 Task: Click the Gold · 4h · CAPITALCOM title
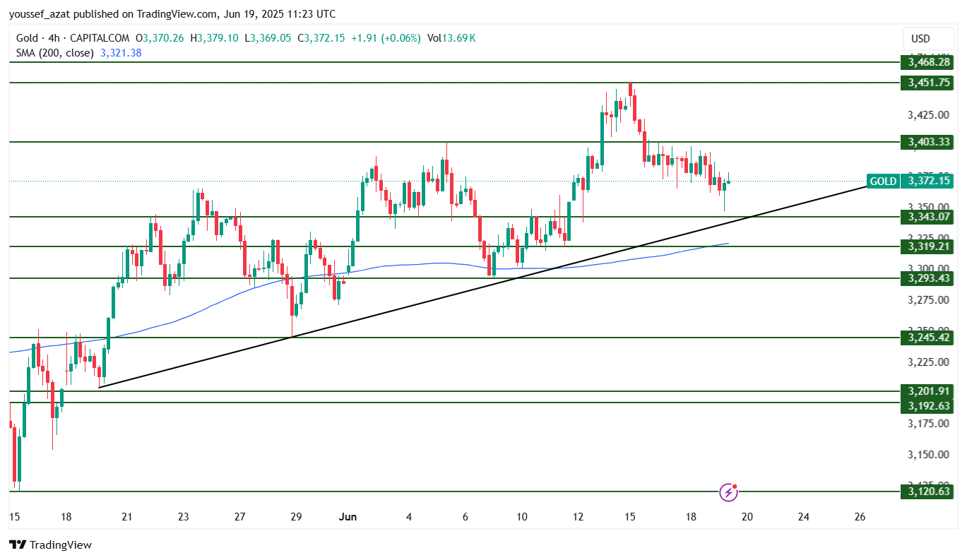click(73, 38)
